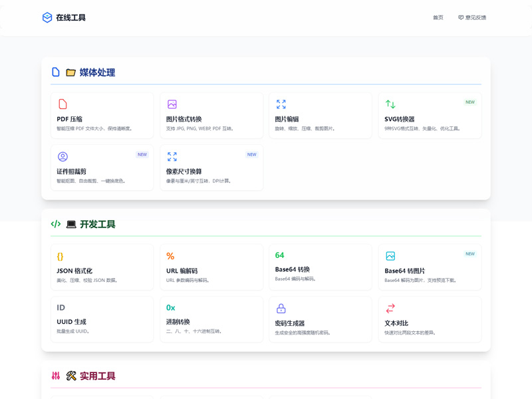Click description 二、八、十、十六进制互转

(x=194, y=331)
